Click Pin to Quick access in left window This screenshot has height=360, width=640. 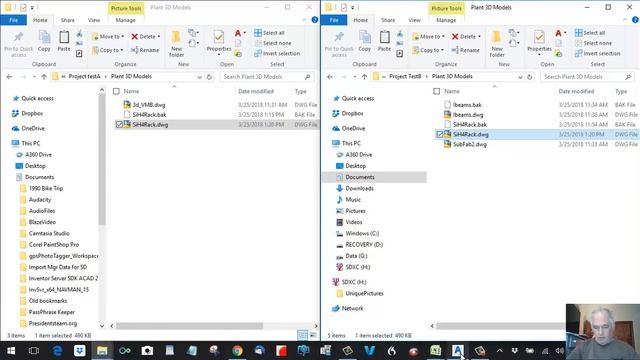[18, 44]
